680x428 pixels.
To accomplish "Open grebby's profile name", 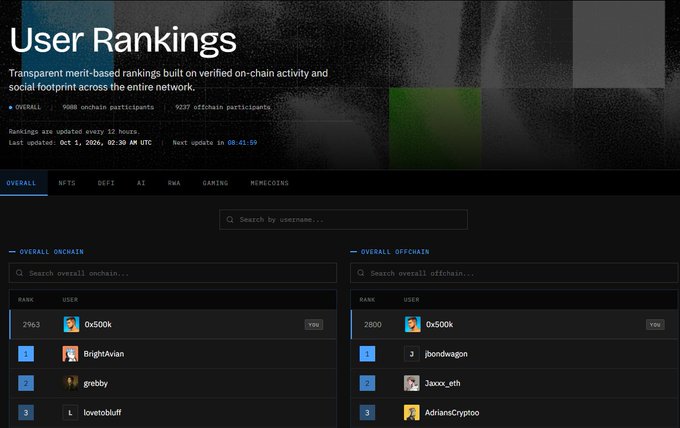I will pos(95,383).
